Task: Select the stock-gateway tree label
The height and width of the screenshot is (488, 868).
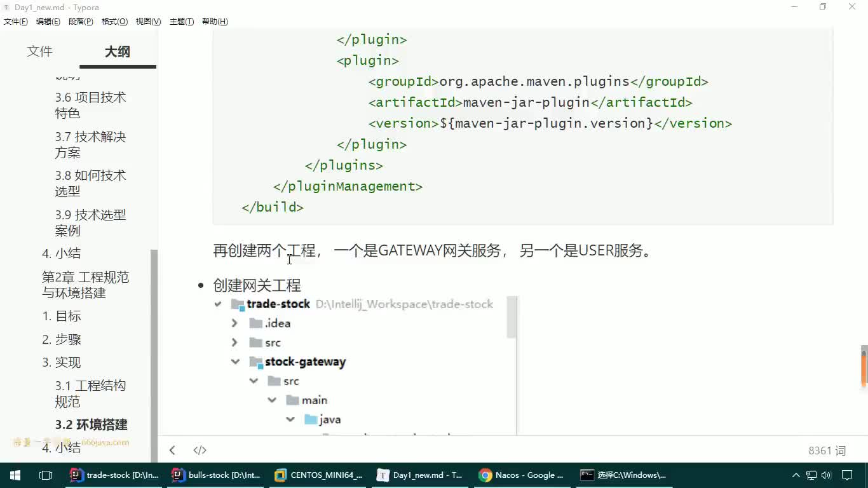Action: pyautogui.click(x=305, y=362)
